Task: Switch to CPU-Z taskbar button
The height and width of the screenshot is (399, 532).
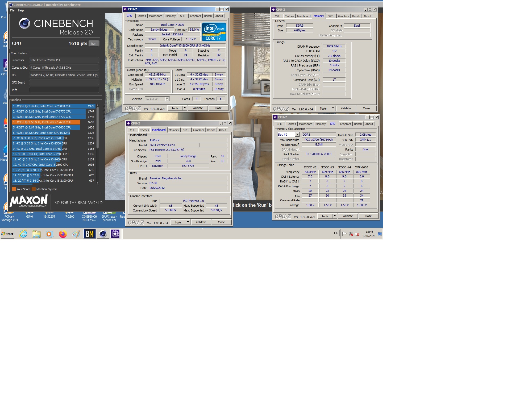Action: click(x=115, y=234)
